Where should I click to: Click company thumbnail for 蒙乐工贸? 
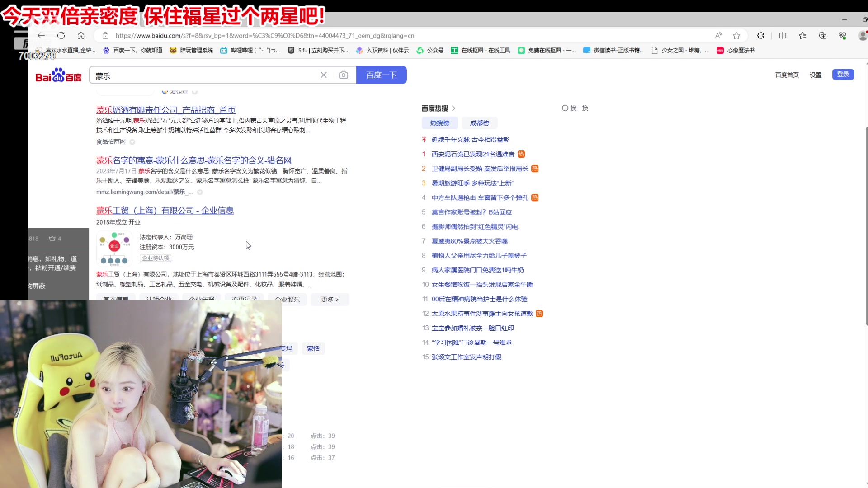(x=114, y=248)
